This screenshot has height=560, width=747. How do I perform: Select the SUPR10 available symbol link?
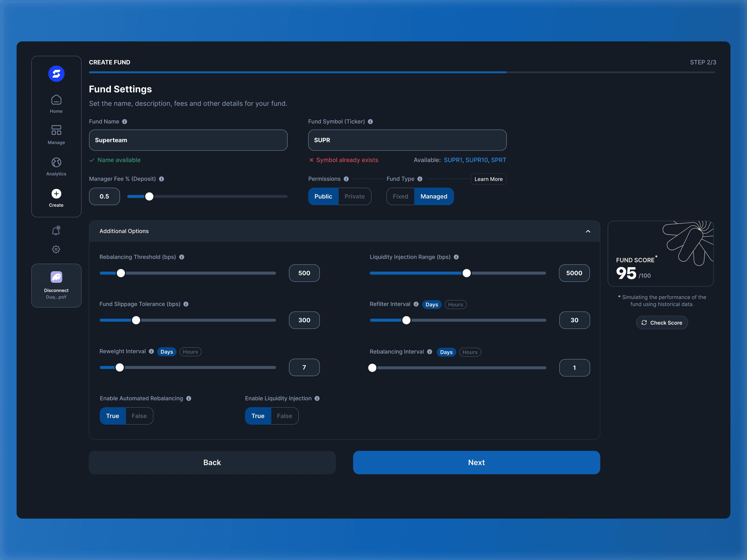(476, 160)
